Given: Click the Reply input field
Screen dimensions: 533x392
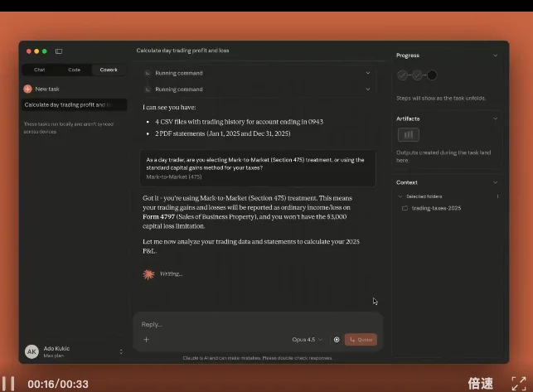Looking at the screenshot, I should pyautogui.click(x=249, y=324).
